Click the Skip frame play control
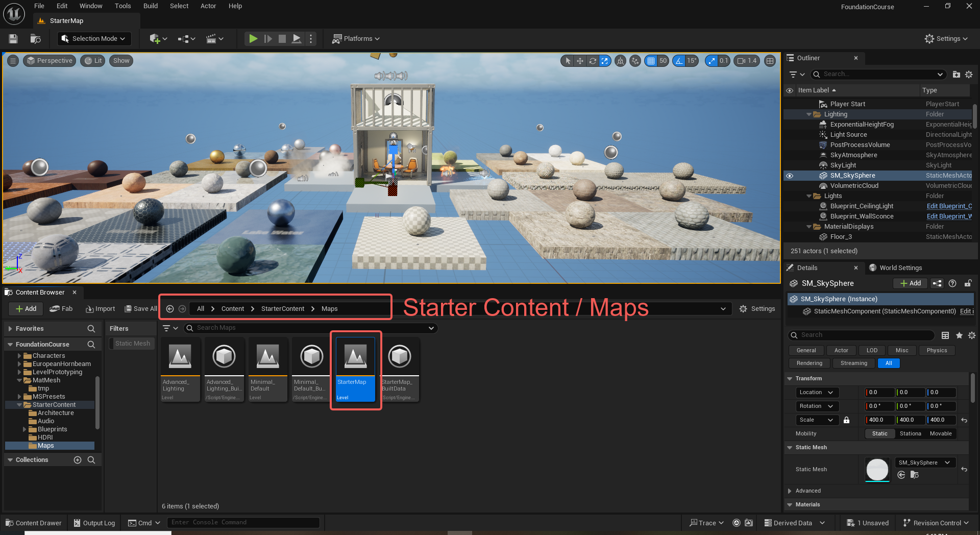The height and width of the screenshot is (535, 980). pos(268,39)
